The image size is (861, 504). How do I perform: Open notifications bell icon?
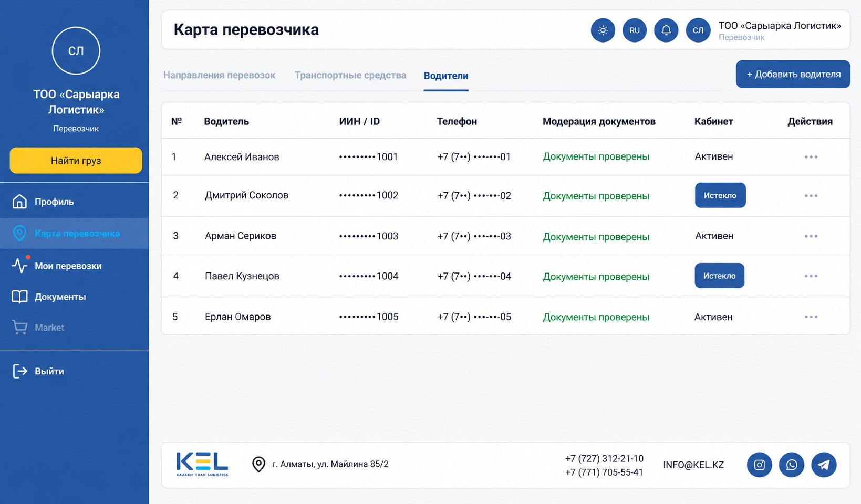[666, 30]
